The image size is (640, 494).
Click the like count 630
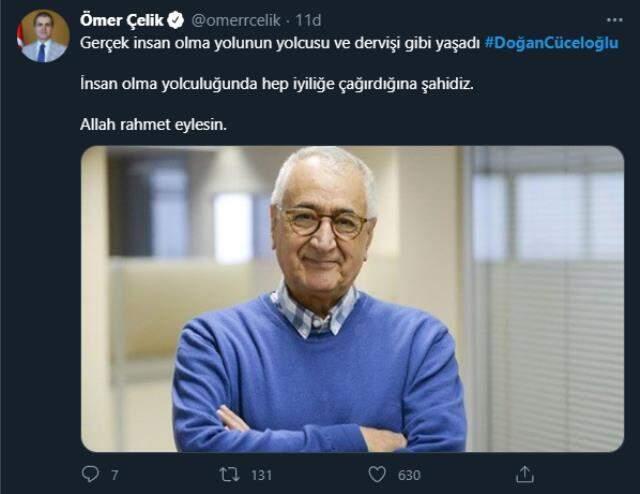tap(409, 475)
